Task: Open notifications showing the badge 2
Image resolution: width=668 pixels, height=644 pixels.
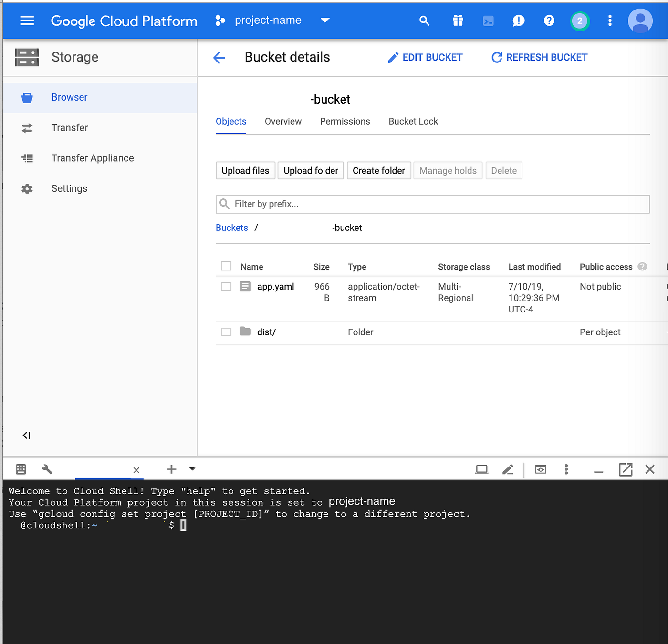Action: 579,21
